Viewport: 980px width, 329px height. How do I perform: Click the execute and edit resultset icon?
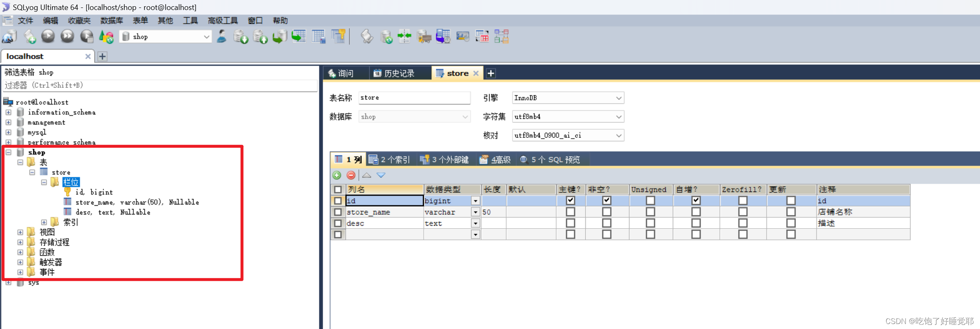tap(87, 37)
